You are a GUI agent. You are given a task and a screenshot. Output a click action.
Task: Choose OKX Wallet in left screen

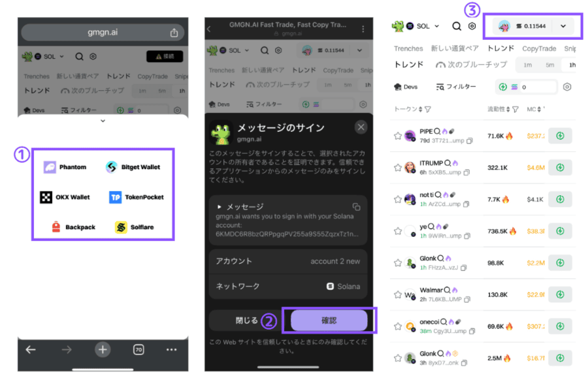tap(65, 197)
